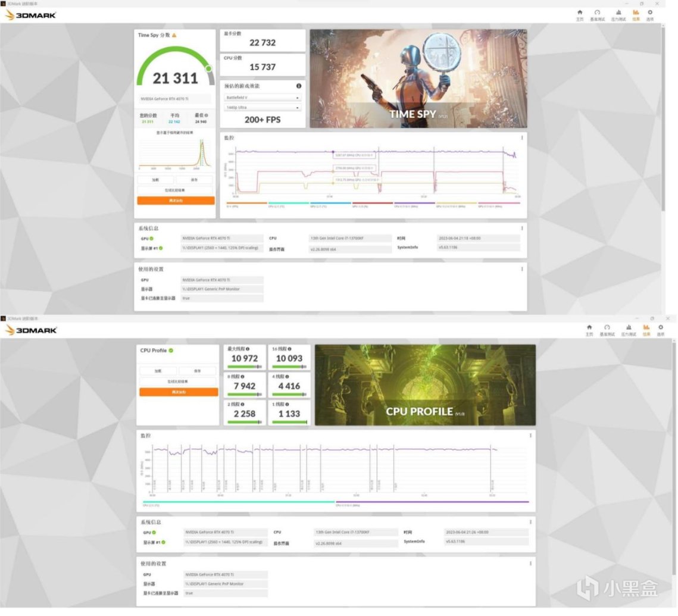
Task: Click compare results online in CPU Profile panel
Action: click(178, 382)
